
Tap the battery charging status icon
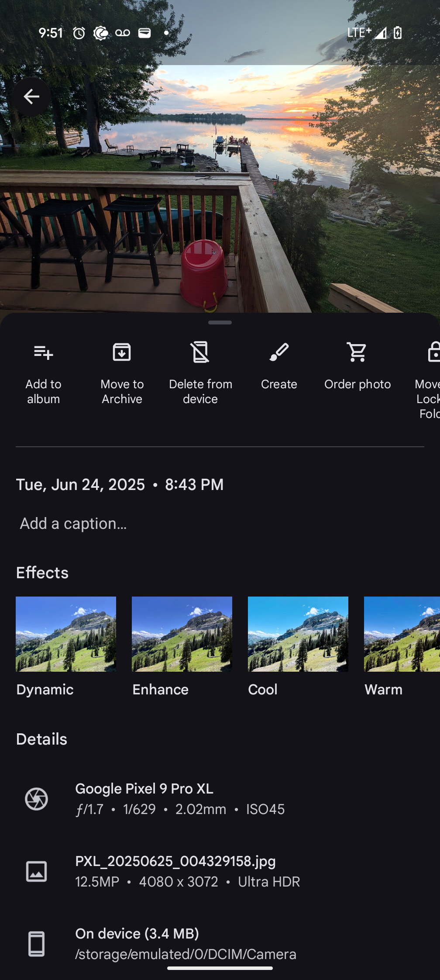398,33
